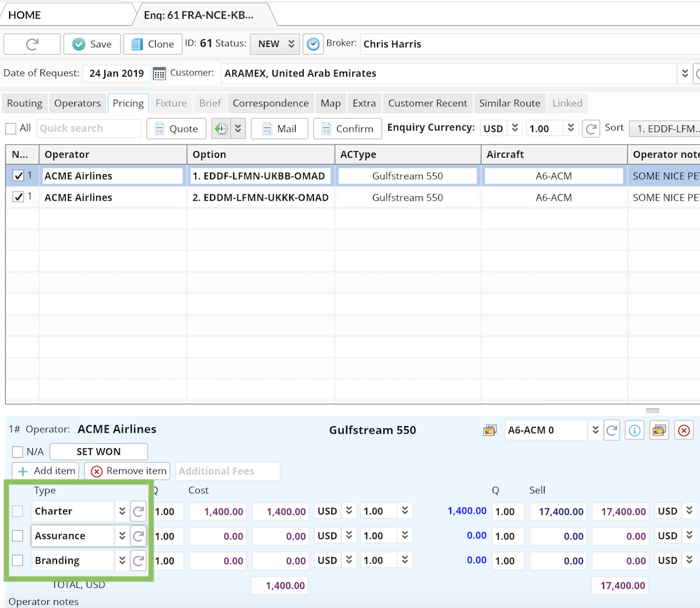Open the Operators tab

[78, 103]
